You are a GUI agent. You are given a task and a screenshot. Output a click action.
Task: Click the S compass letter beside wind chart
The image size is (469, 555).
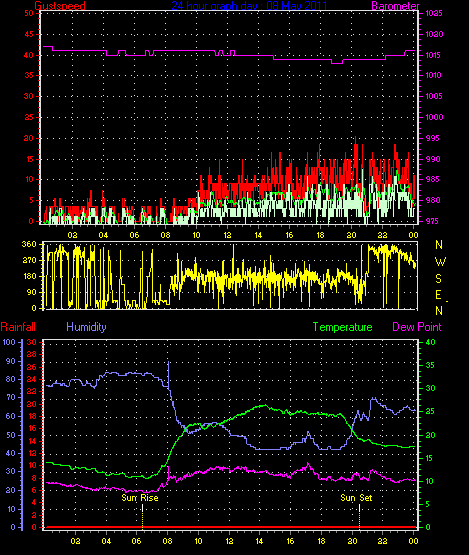(x=439, y=279)
